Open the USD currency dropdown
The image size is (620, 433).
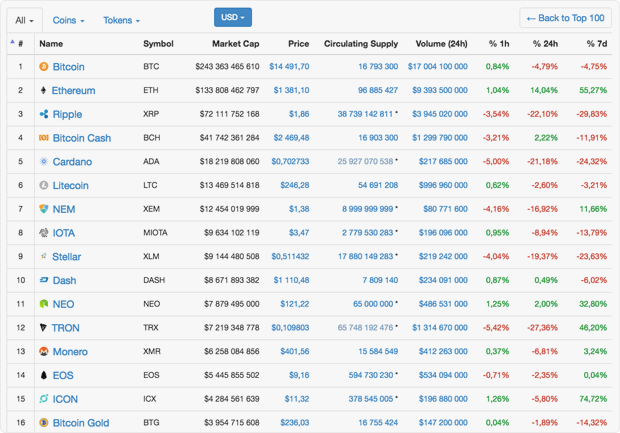233,17
